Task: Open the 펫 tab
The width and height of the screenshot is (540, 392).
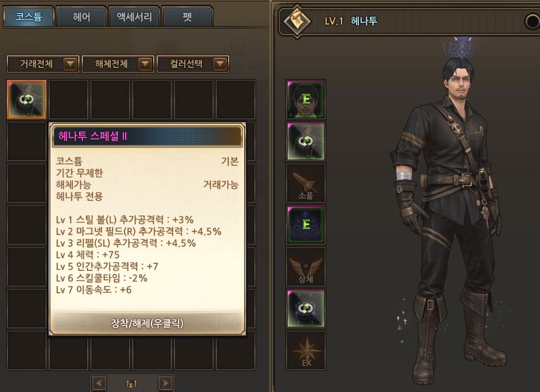Action: 187,16
